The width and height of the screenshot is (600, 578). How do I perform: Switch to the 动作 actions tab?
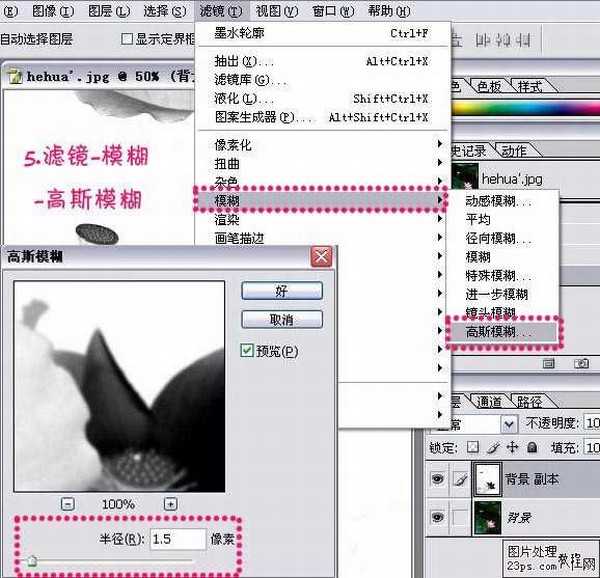coord(514,151)
